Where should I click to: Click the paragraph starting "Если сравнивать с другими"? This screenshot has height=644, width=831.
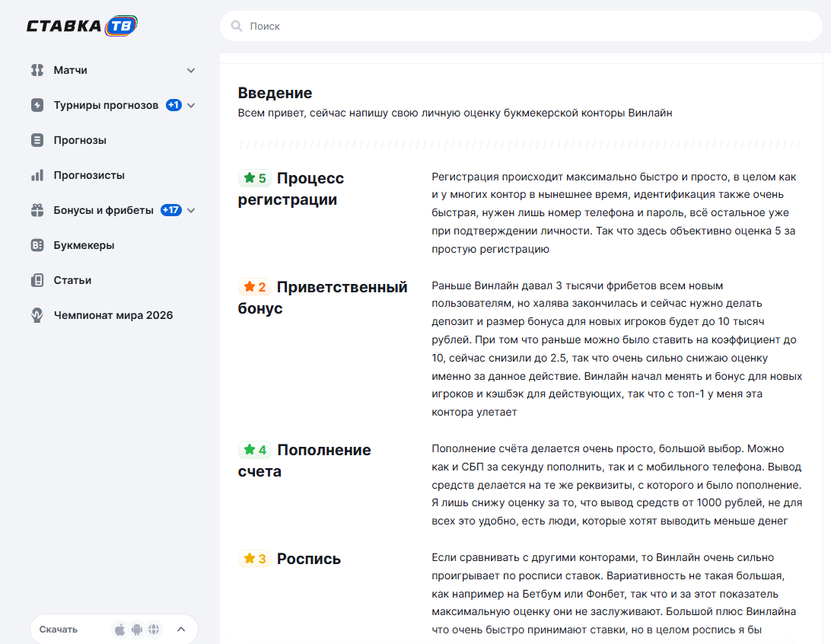(613, 594)
